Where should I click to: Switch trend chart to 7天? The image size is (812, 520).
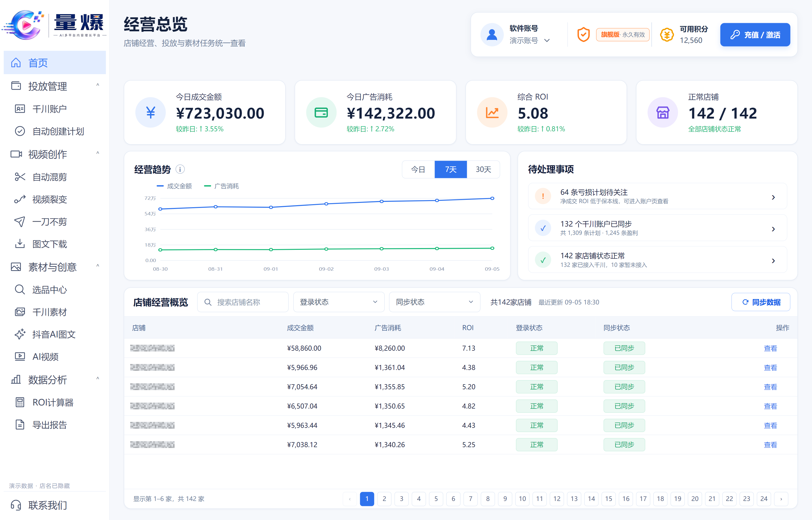pyautogui.click(x=451, y=169)
